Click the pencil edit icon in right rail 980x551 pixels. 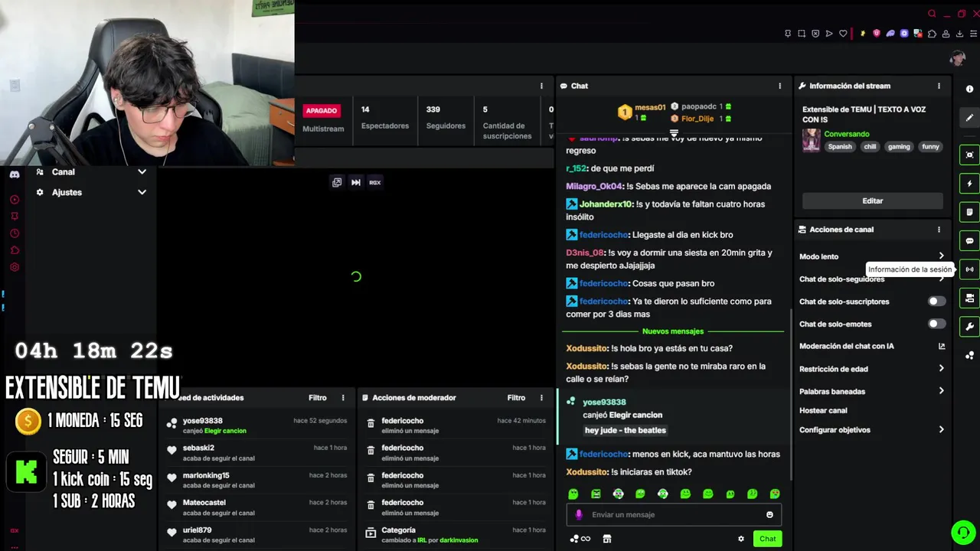pos(969,118)
